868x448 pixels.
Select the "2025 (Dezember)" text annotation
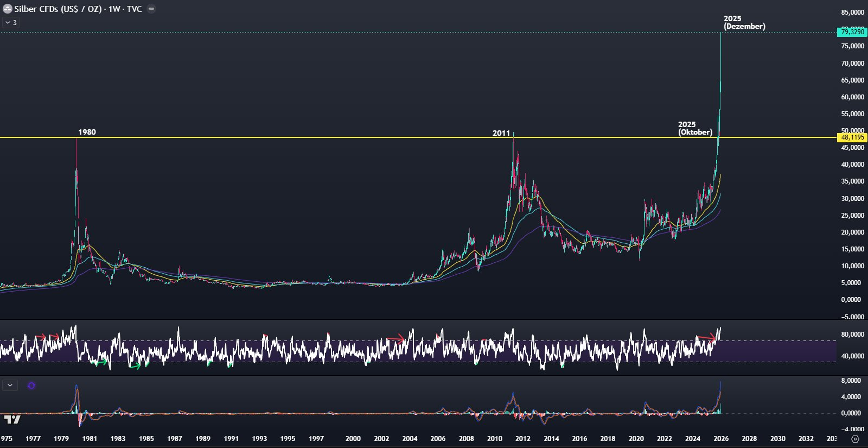pyautogui.click(x=744, y=22)
